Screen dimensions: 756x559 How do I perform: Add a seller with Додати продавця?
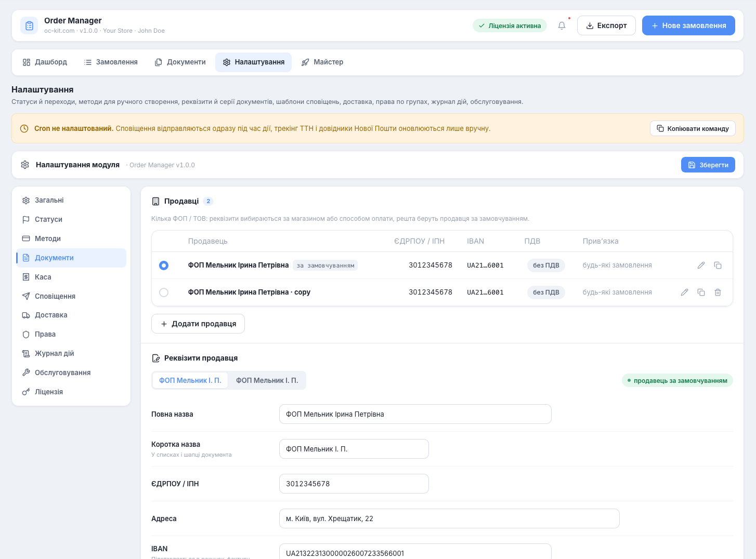[x=198, y=324]
